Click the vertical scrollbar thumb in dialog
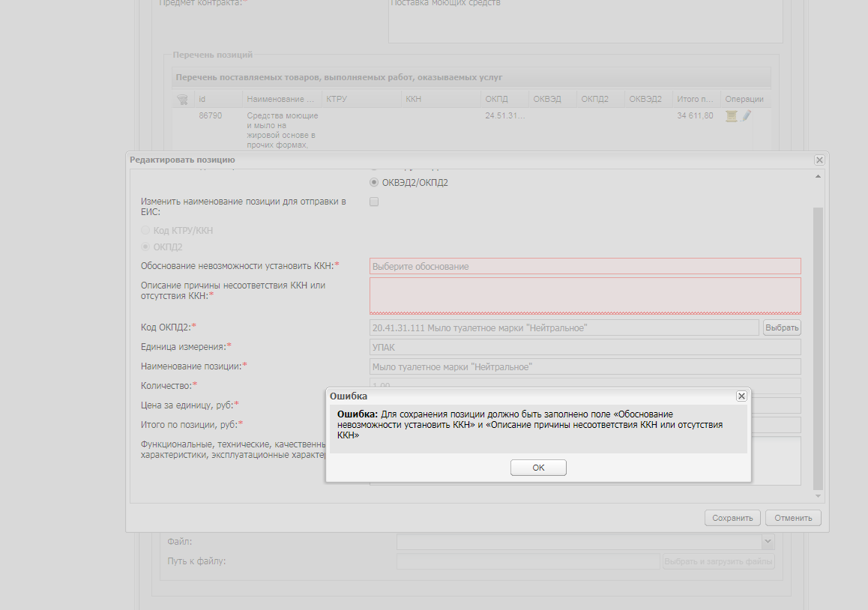868x610 pixels. pos(818,348)
